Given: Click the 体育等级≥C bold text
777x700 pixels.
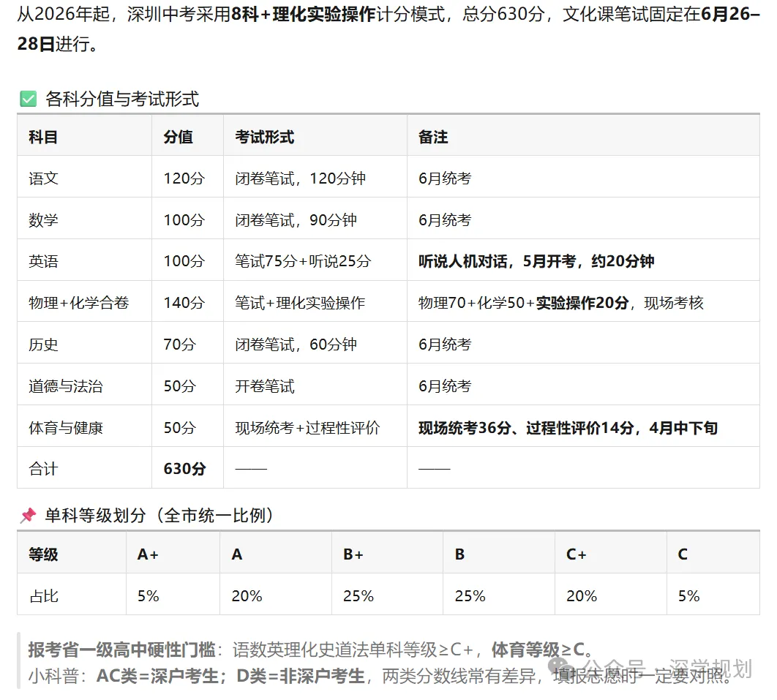Looking at the screenshot, I should [x=538, y=650].
